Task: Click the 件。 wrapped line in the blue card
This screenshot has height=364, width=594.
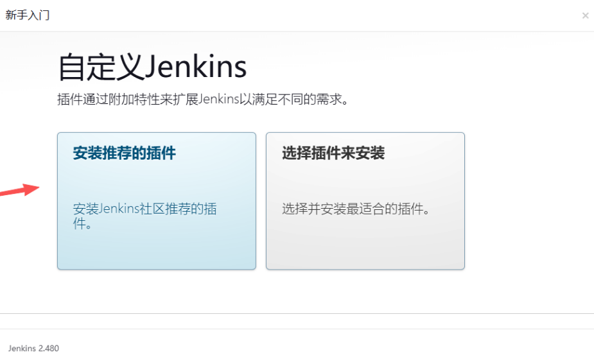Action: pyautogui.click(x=82, y=223)
